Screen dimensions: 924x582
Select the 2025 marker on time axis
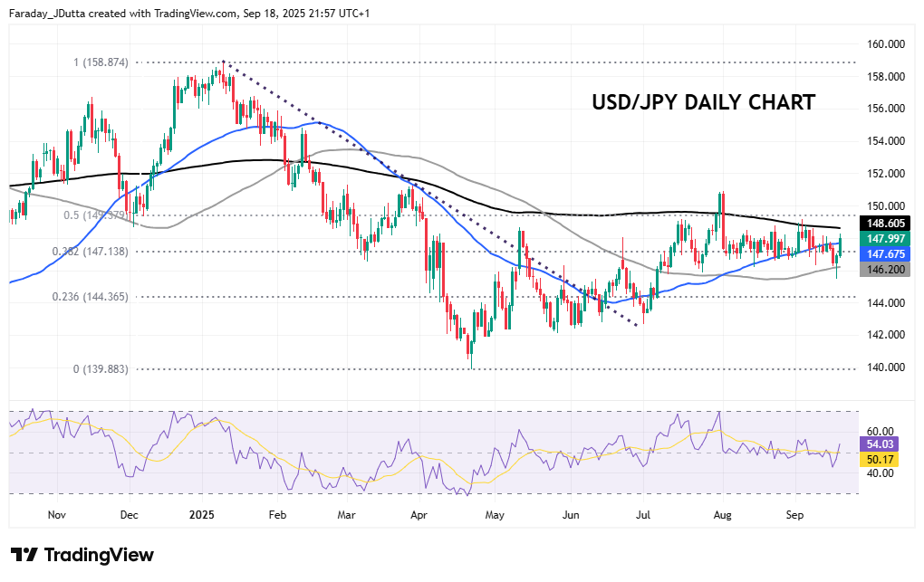pos(202,514)
